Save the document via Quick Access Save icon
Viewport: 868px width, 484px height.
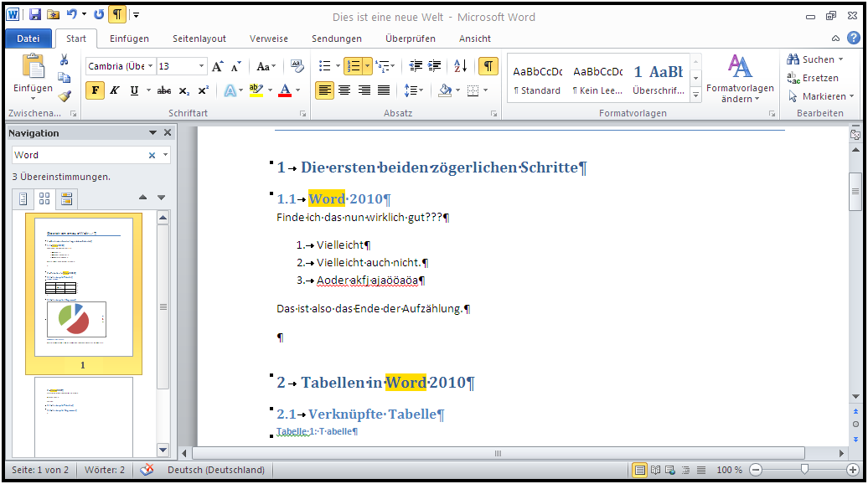(35, 15)
